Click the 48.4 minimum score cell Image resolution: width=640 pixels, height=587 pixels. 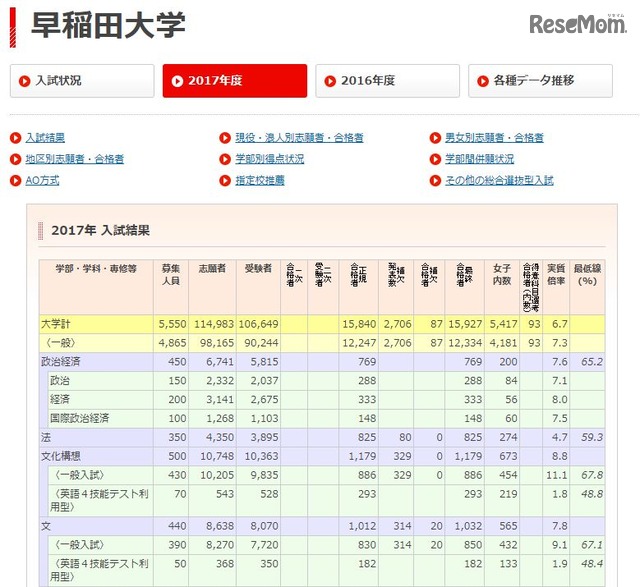click(x=587, y=569)
